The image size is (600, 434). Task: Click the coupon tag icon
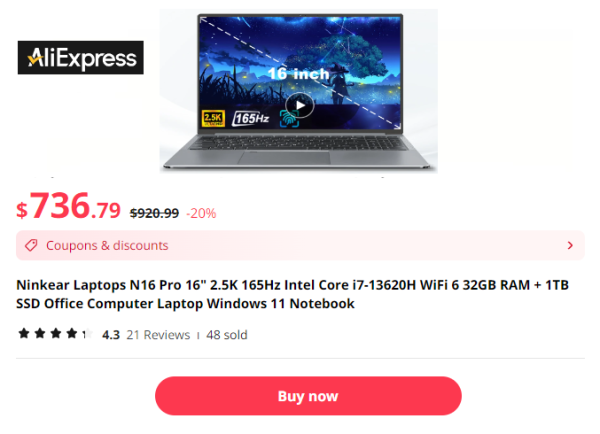[31, 245]
